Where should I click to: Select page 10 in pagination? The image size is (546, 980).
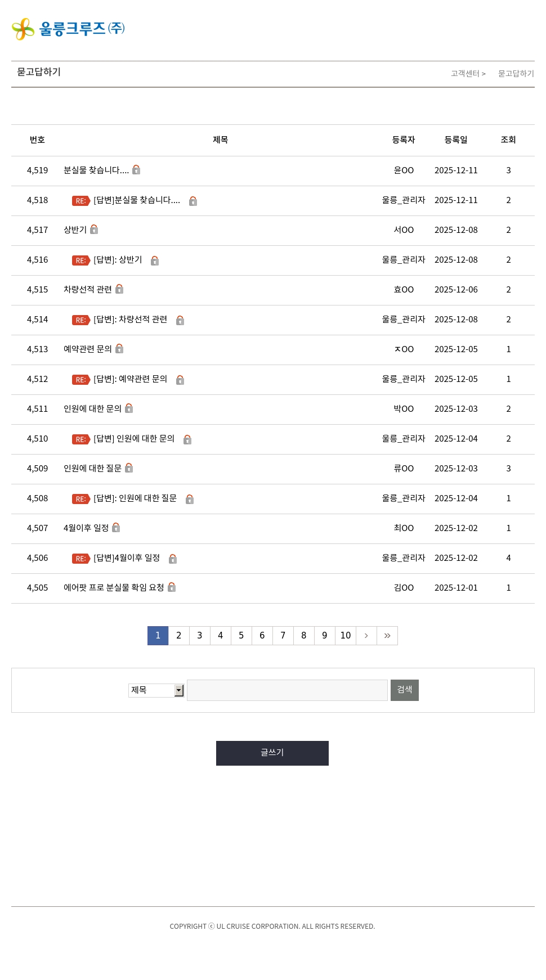click(x=346, y=636)
